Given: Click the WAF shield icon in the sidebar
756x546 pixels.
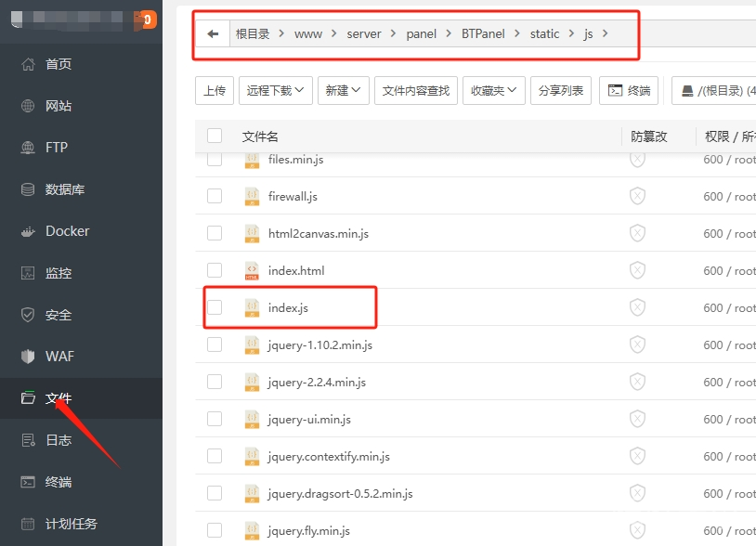Looking at the screenshot, I should click(x=28, y=357).
